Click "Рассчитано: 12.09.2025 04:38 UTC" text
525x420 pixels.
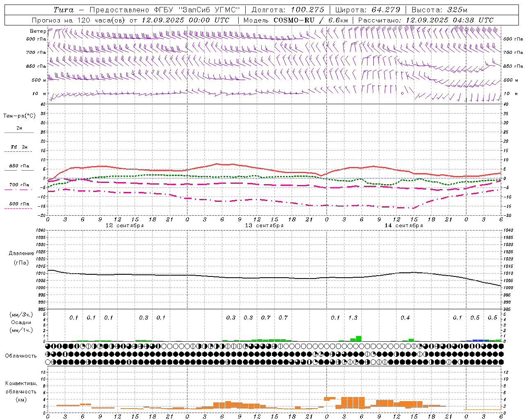tap(426, 20)
